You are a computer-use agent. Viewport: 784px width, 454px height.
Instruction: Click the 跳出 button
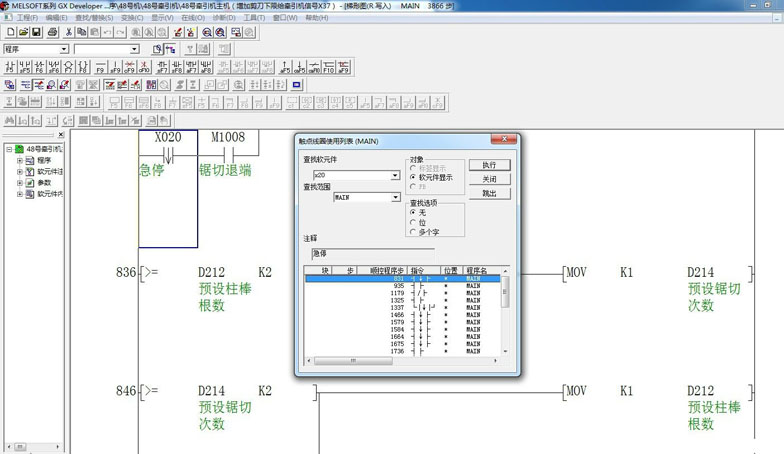tap(489, 193)
